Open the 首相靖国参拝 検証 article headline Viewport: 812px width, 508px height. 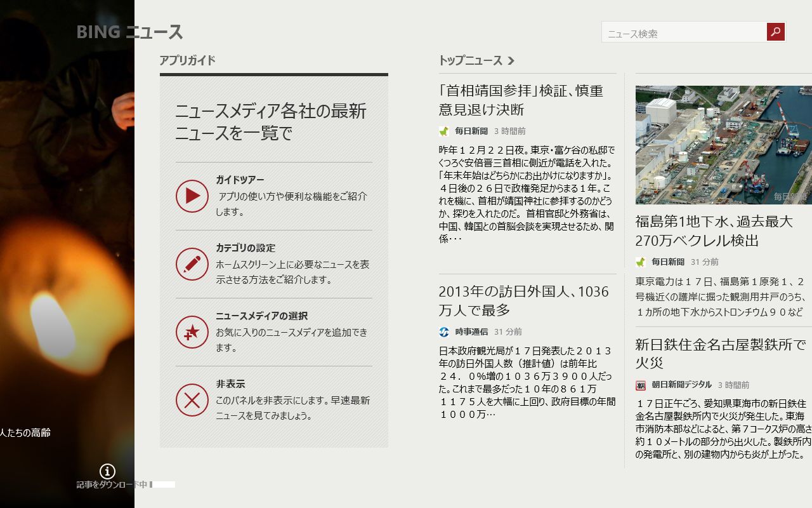(521, 100)
